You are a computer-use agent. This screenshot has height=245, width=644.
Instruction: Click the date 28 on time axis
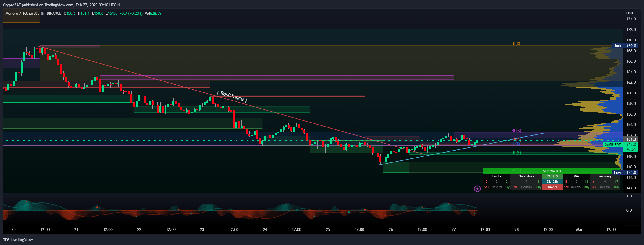516,229
